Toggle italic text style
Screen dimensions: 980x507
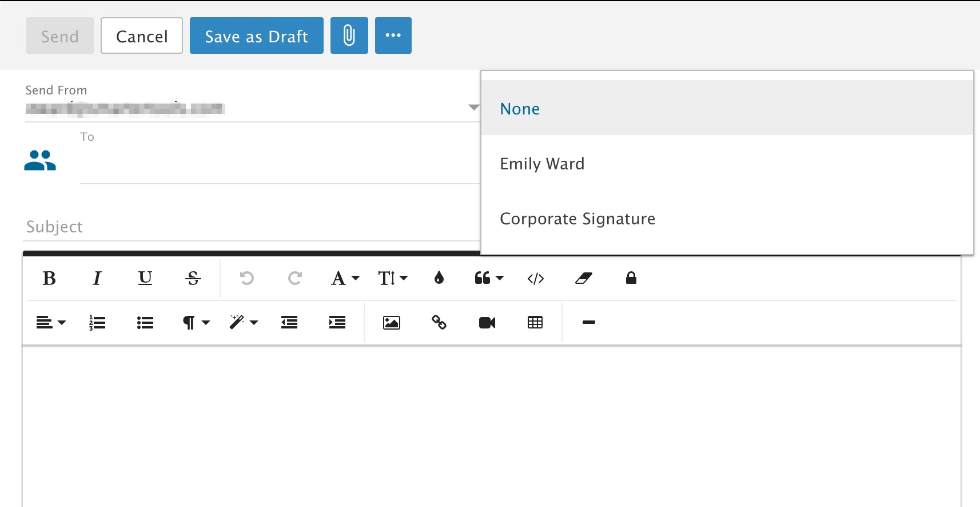point(97,278)
